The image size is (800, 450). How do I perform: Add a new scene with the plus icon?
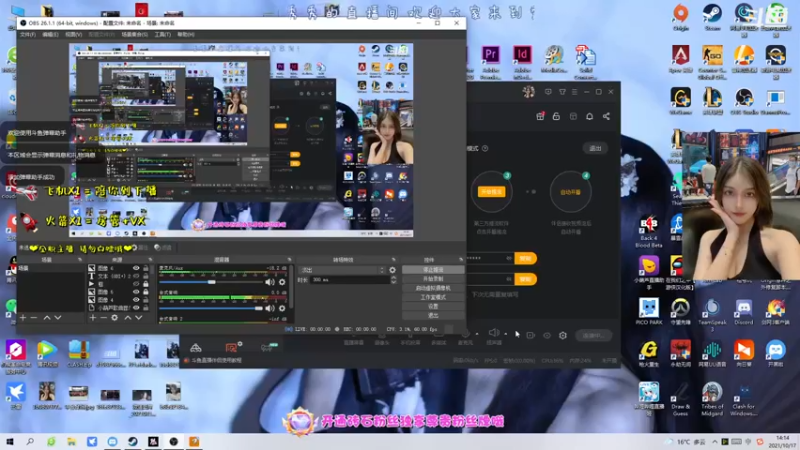click(x=23, y=317)
